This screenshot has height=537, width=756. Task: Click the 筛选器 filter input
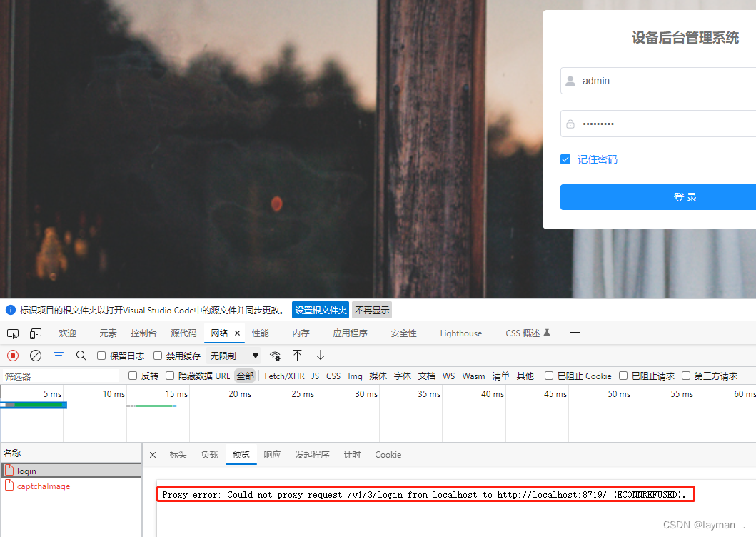coord(61,376)
